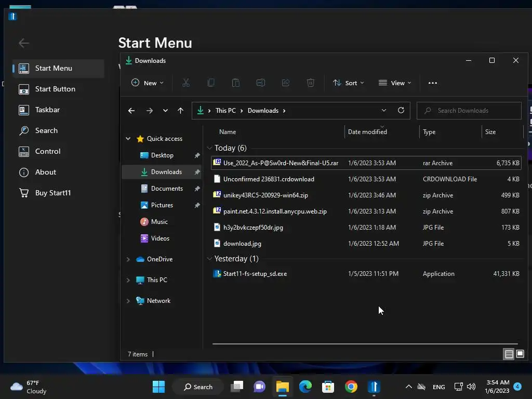
Task: Open Pictures in Quick access
Action: click(x=162, y=205)
